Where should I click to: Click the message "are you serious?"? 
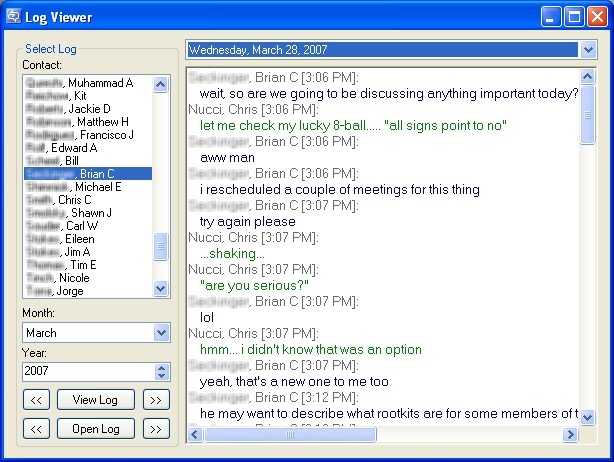coord(254,285)
